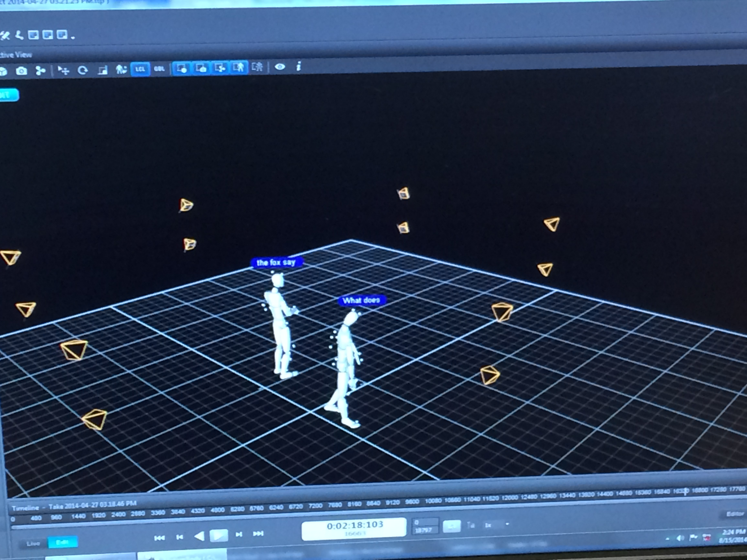Click the marker cluster icon beside camera
This screenshot has width=747, height=560.
coord(41,70)
